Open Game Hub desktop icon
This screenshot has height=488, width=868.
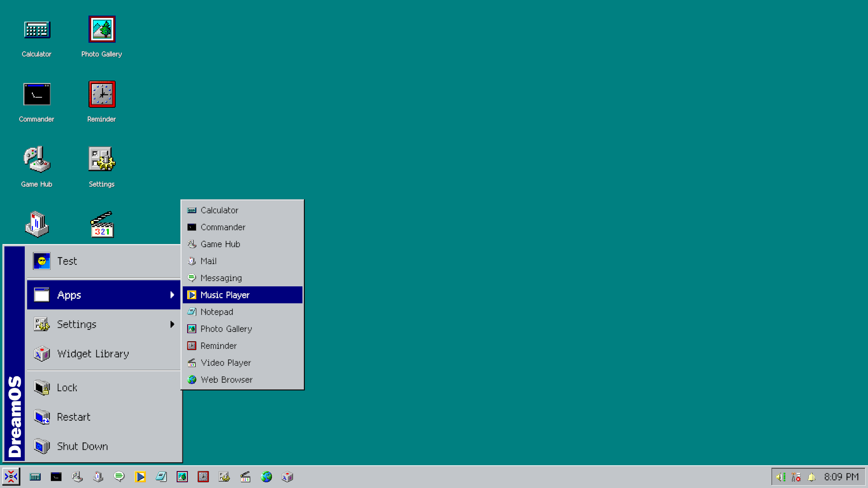coord(37,160)
